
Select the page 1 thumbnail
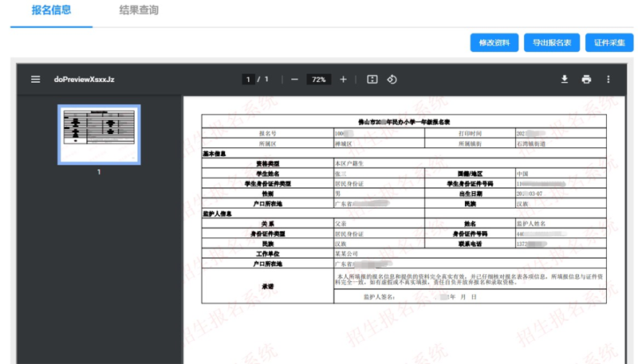100,135
